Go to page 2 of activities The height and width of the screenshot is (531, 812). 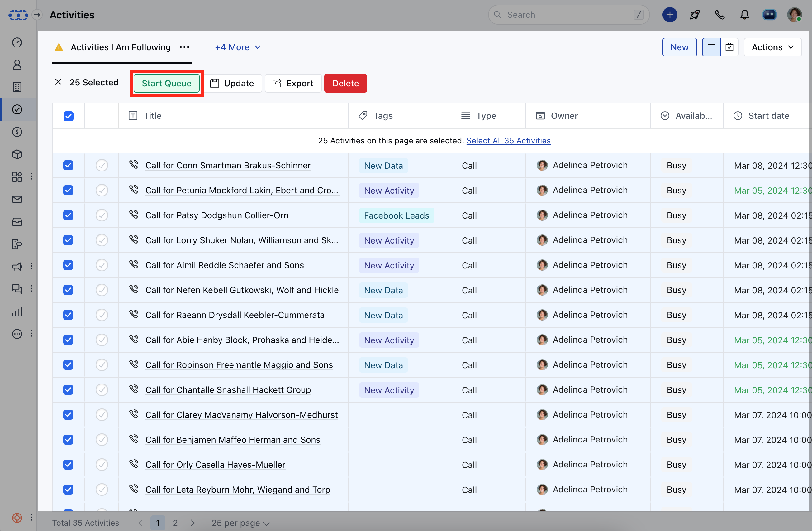[x=175, y=523]
